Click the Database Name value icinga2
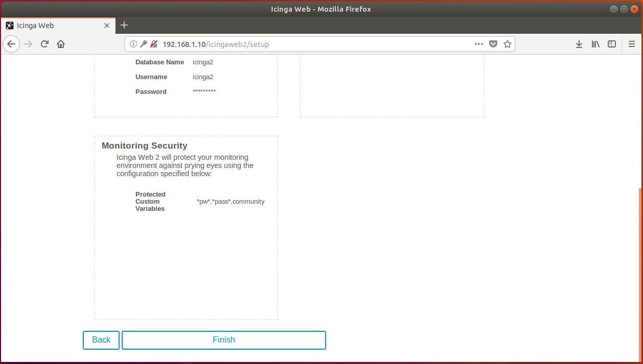 (203, 62)
